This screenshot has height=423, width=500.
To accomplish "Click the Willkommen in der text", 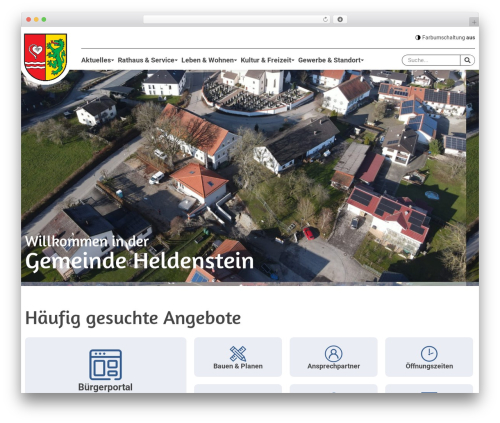I will point(87,241).
